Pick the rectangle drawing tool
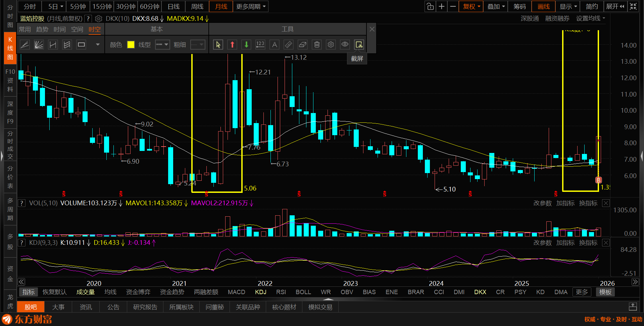Image resolution: width=644 pixels, height=326 pixels. click(x=81, y=45)
